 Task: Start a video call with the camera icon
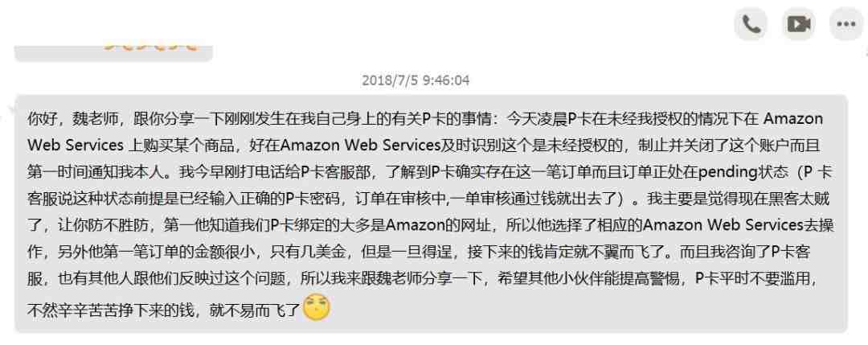pyautogui.click(x=799, y=24)
